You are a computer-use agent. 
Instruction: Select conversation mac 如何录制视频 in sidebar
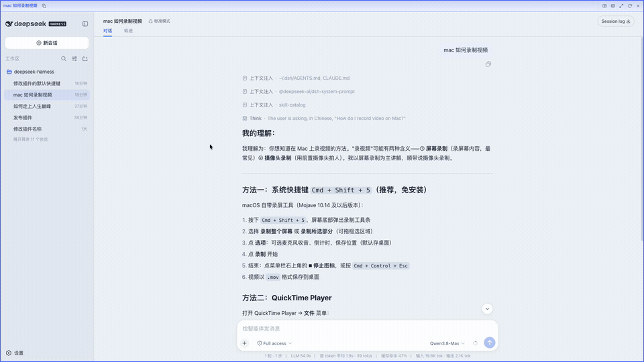click(47, 95)
